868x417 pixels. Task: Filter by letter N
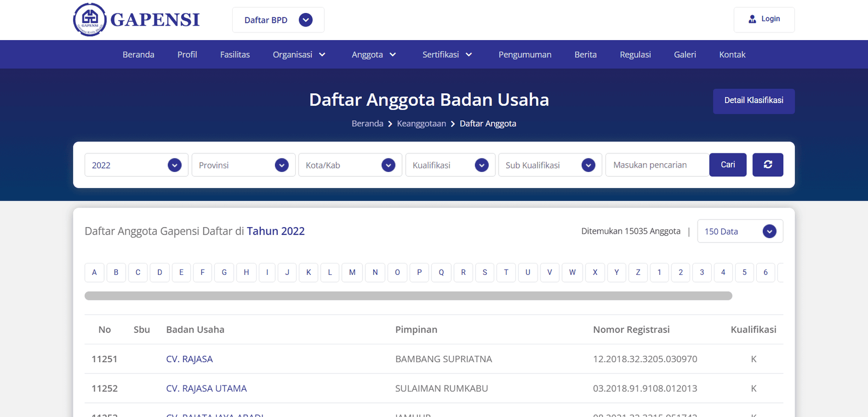click(375, 272)
